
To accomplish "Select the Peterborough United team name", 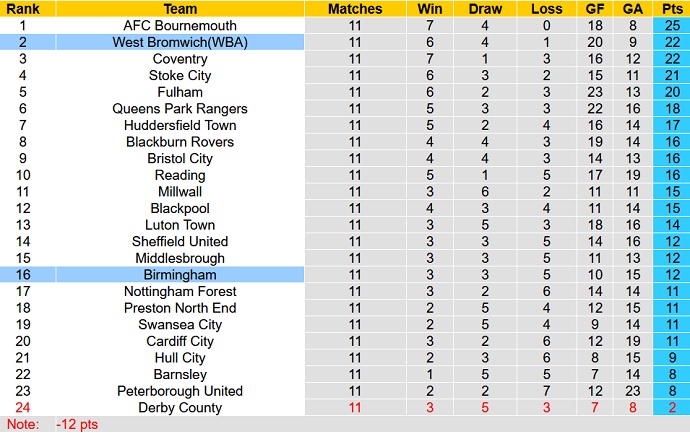I will [180, 391].
